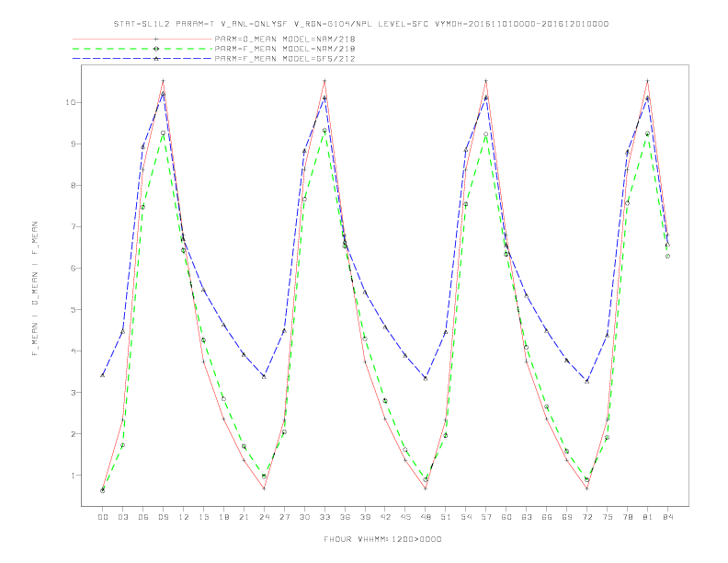Click y-axis tick label 5
This screenshot has width=728, height=563.
(x=74, y=309)
